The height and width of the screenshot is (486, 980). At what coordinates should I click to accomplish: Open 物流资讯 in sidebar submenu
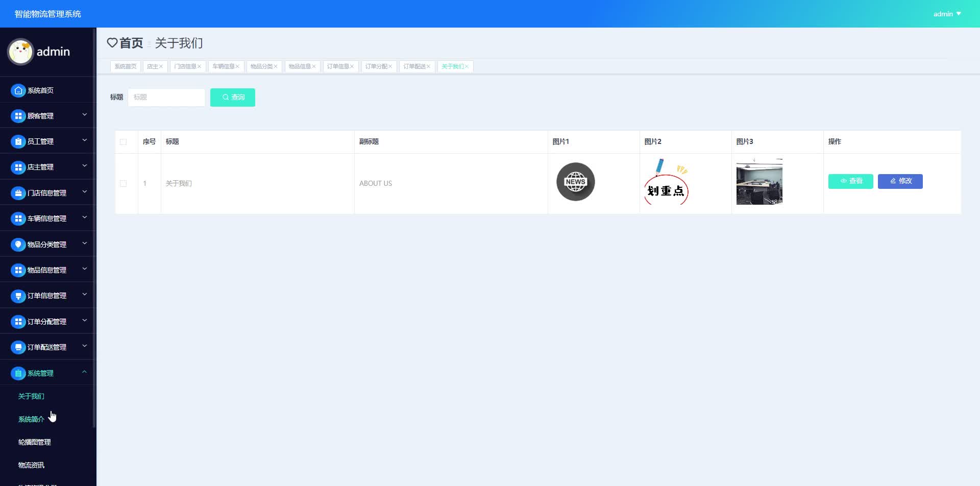click(31, 465)
